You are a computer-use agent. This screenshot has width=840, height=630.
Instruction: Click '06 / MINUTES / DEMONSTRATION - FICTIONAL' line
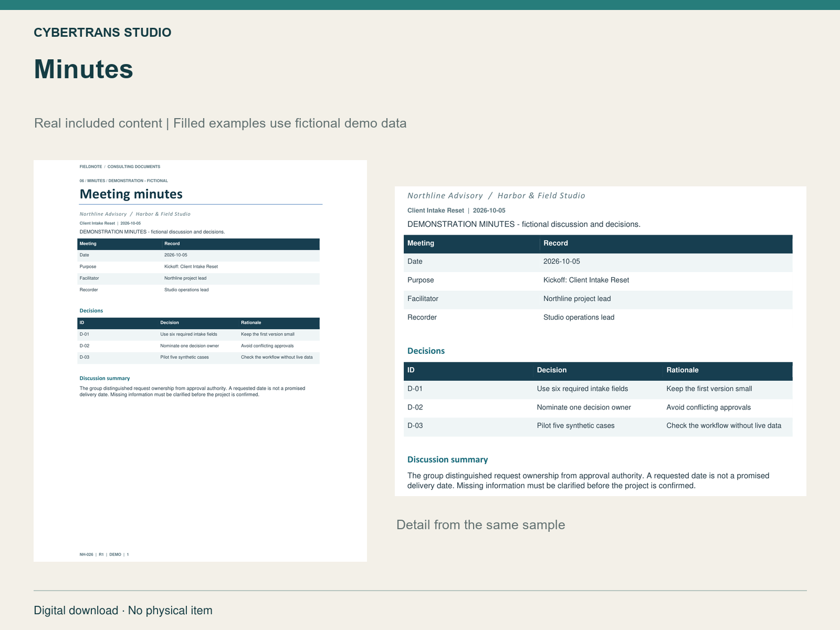[124, 181]
